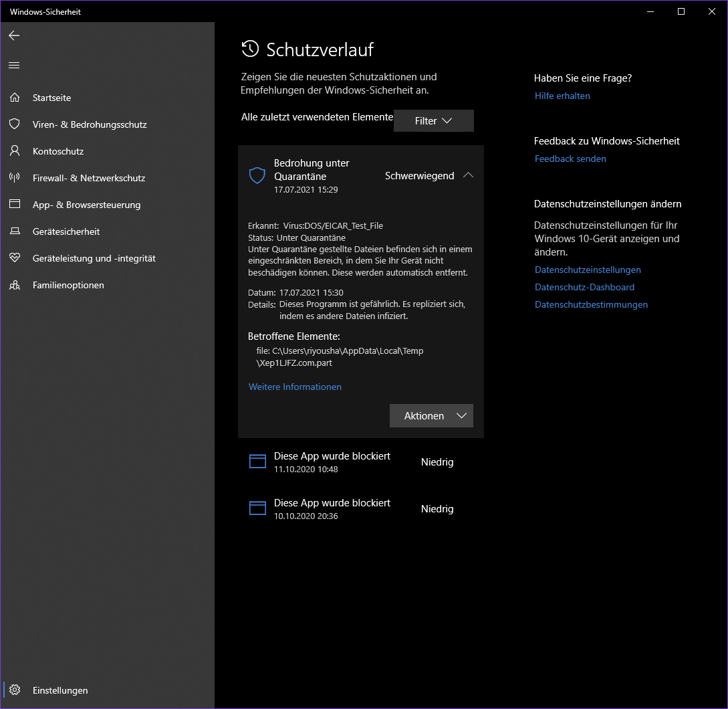Click app icon of 10.10.2020 blocked entry

[257, 508]
